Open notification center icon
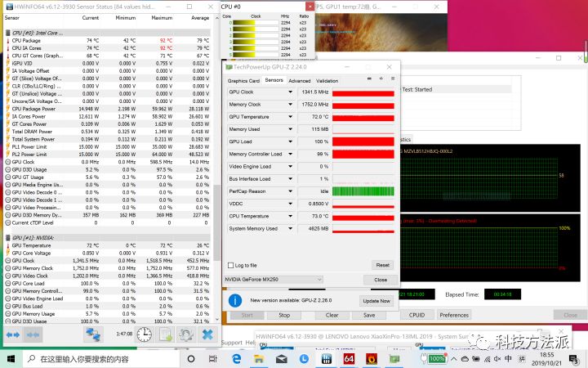Image resolution: width=588 pixels, height=368 pixels. [x=574, y=359]
